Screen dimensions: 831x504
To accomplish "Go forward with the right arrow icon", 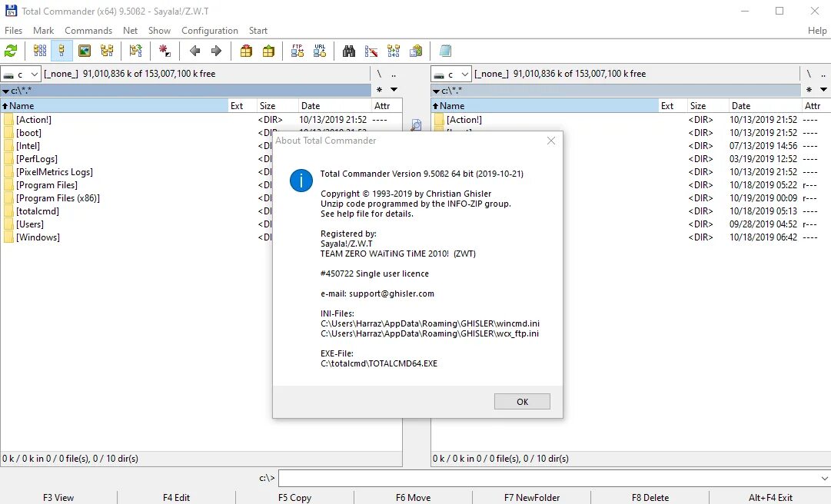I will pos(216,51).
